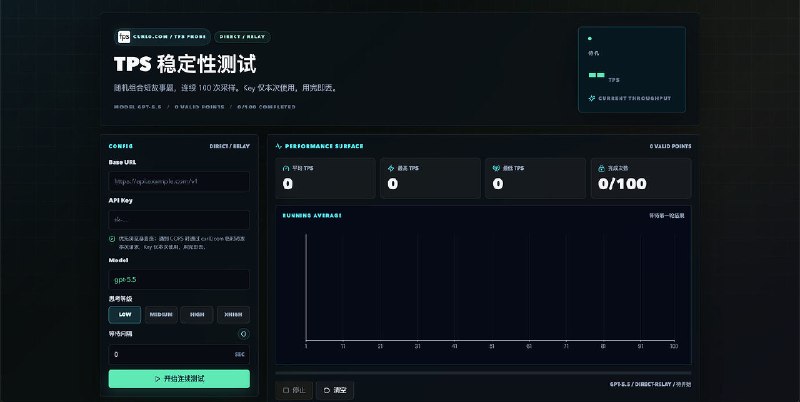Click the pulse icon next to PERFORMANCE SURFACE
Image resolution: width=800 pixels, height=402 pixels.
pos(279,146)
